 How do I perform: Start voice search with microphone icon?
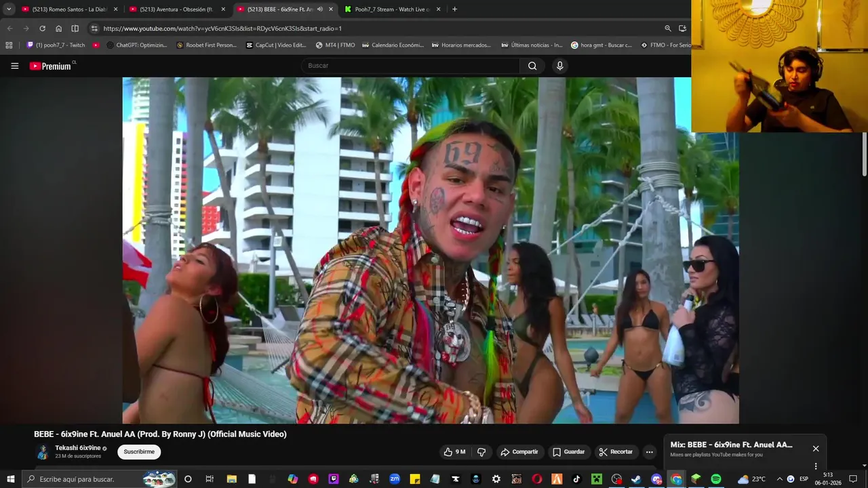pyautogui.click(x=559, y=66)
